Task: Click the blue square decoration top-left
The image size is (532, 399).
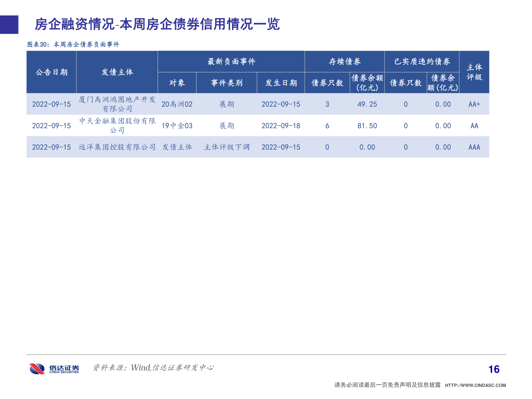Action: [x=9, y=25]
